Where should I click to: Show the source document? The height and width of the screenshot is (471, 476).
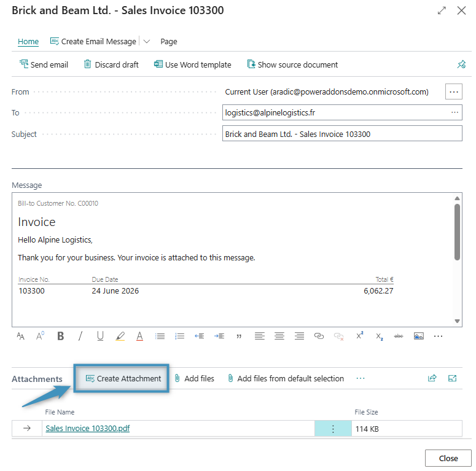point(292,64)
